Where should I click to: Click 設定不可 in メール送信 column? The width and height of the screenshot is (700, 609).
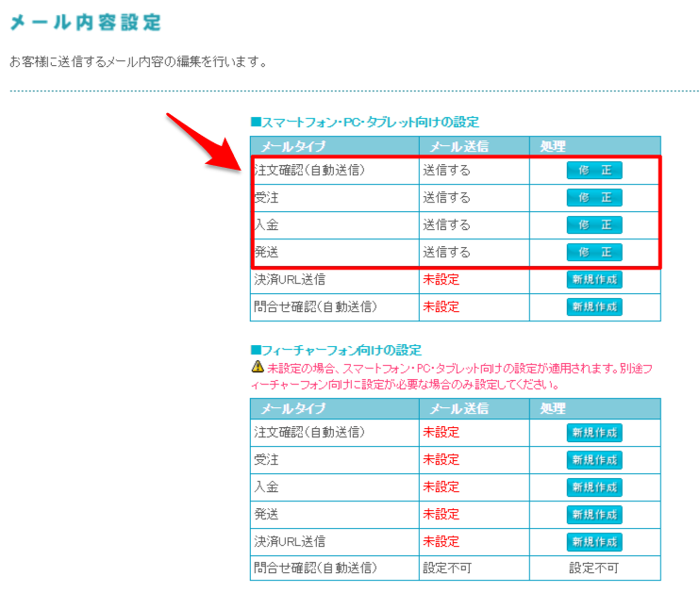(447, 568)
